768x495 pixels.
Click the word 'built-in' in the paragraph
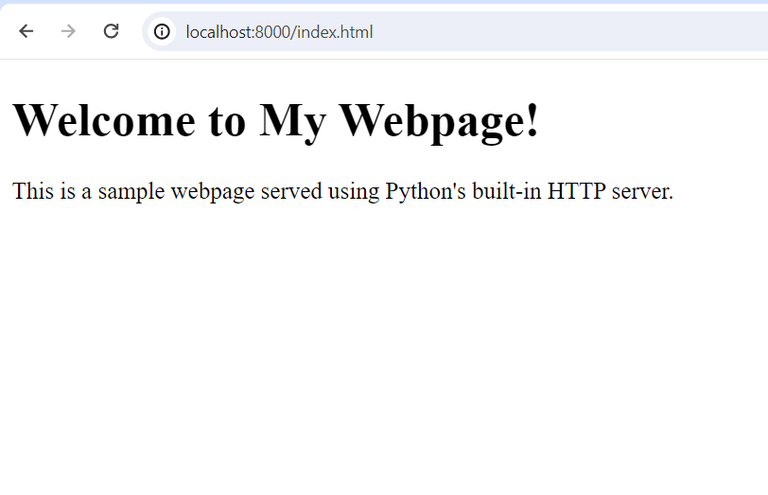(508, 191)
